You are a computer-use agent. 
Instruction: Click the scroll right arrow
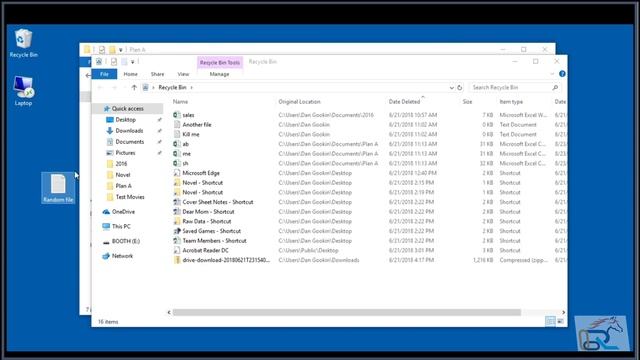563,312
